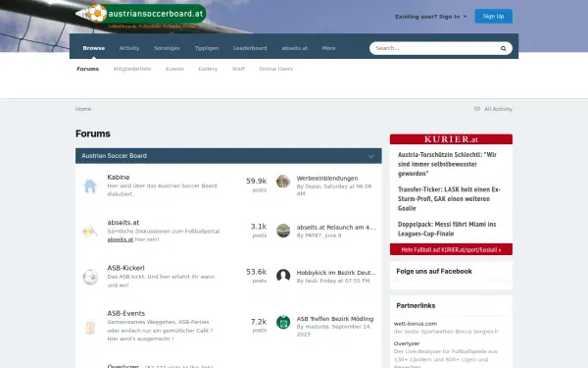Open the ASB-Events beer glass icon
The width and height of the screenshot is (588, 368).
[90, 327]
